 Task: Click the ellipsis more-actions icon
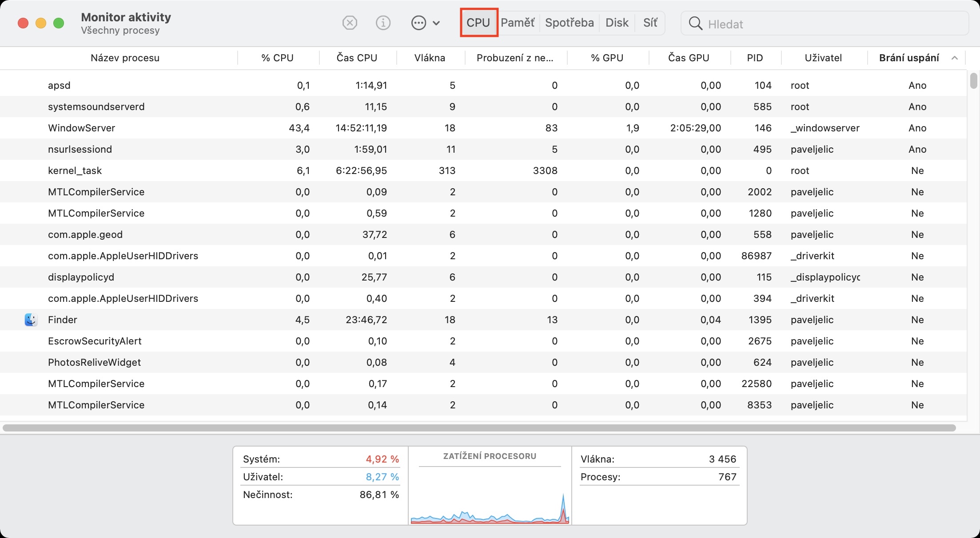(418, 23)
